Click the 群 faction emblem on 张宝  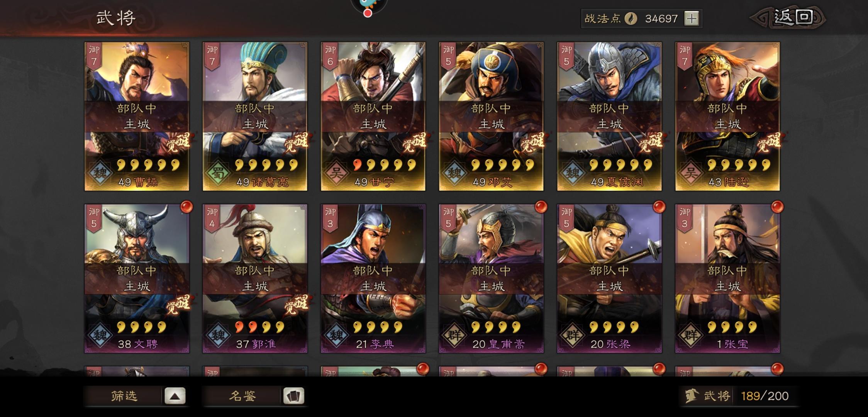[690, 335]
